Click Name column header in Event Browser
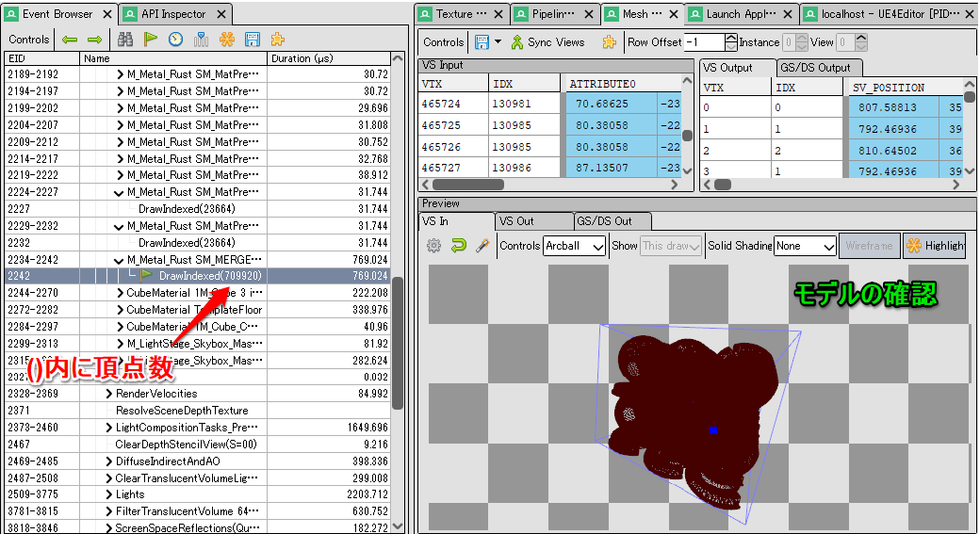 coord(173,58)
